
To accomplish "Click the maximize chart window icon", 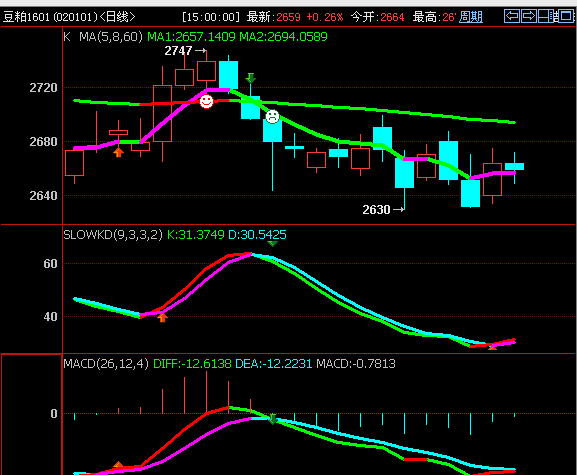I will [566, 16].
